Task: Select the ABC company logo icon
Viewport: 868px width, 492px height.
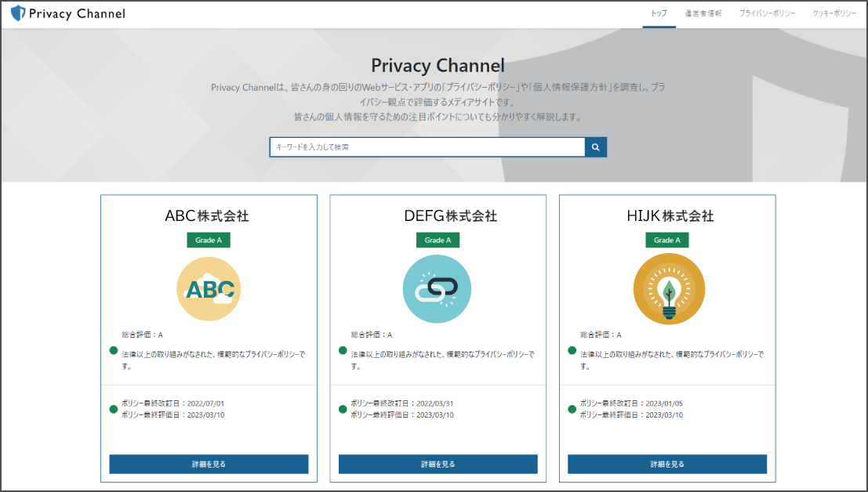Action: (208, 289)
